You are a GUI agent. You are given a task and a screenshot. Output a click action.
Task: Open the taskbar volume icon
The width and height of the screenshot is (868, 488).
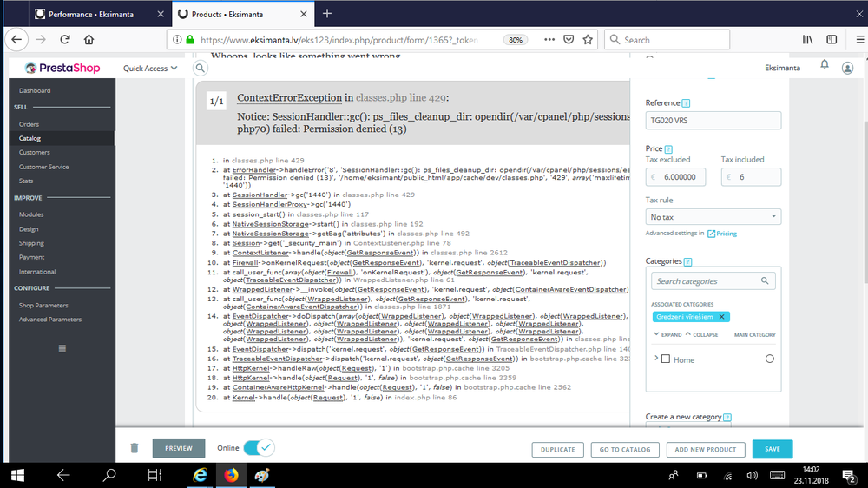coord(752,475)
